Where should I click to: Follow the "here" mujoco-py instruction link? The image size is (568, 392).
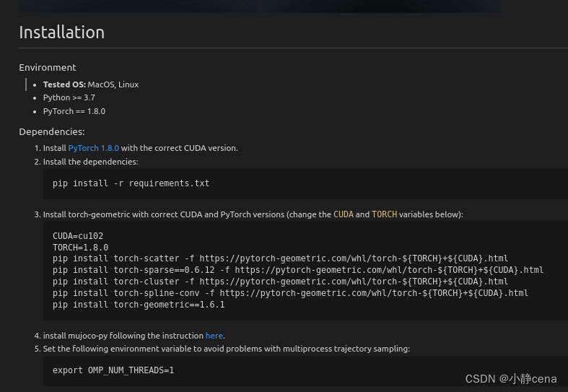coord(214,336)
